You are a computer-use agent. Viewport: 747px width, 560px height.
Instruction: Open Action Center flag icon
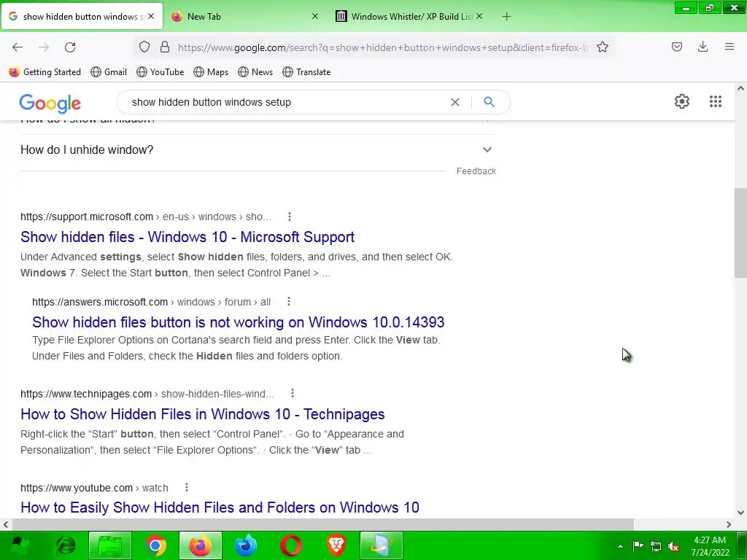tap(638, 546)
